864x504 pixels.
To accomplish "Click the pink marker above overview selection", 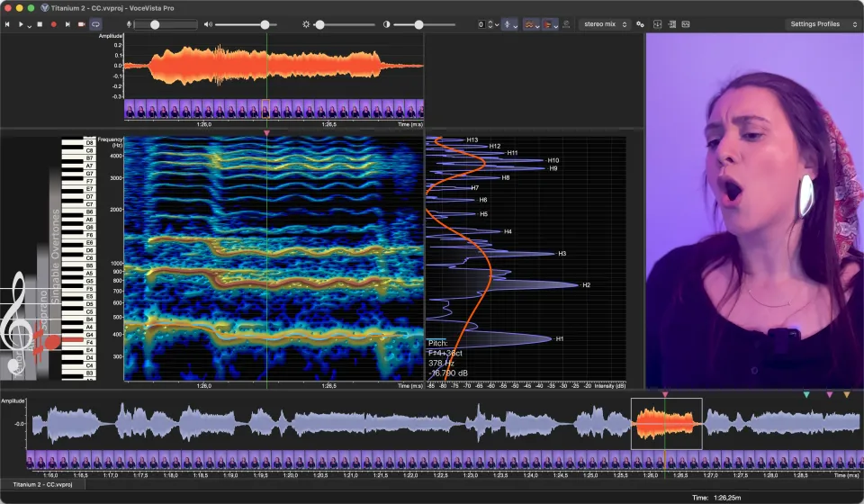I will tap(665, 394).
